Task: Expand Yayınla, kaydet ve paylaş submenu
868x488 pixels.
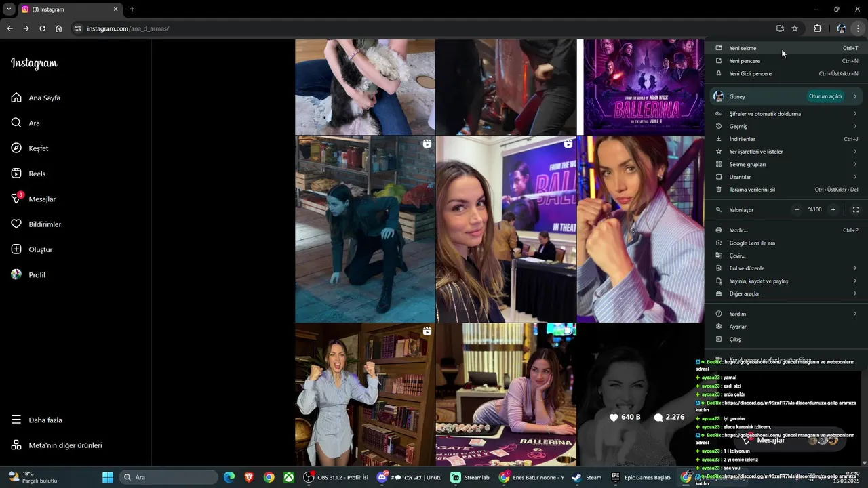Action: point(787,281)
